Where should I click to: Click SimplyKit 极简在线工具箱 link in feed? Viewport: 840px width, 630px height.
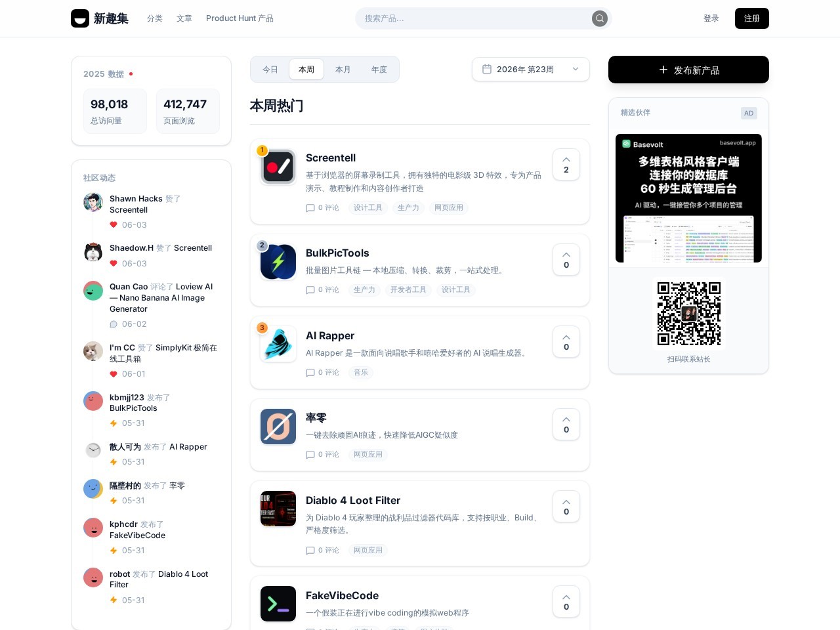tap(163, 353)
